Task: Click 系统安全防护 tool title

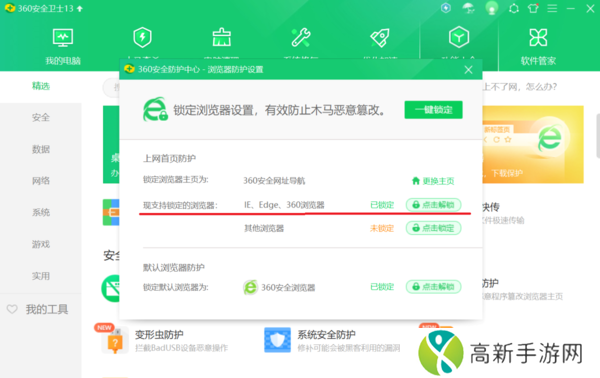Action: tap(326, 335)
